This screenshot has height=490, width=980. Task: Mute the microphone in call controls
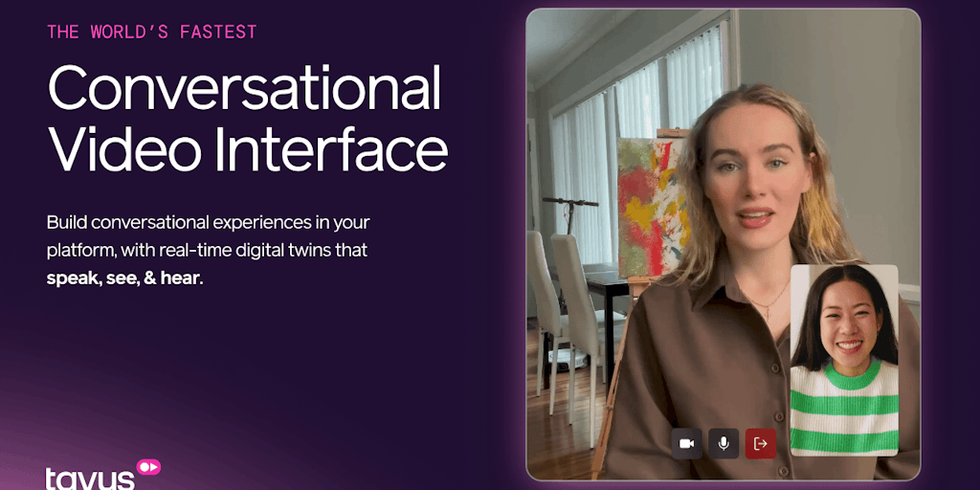point(724,444)
